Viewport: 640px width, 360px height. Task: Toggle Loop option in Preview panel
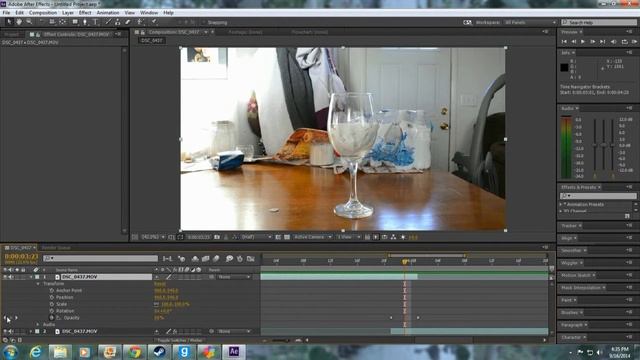[x=624, y=42]
